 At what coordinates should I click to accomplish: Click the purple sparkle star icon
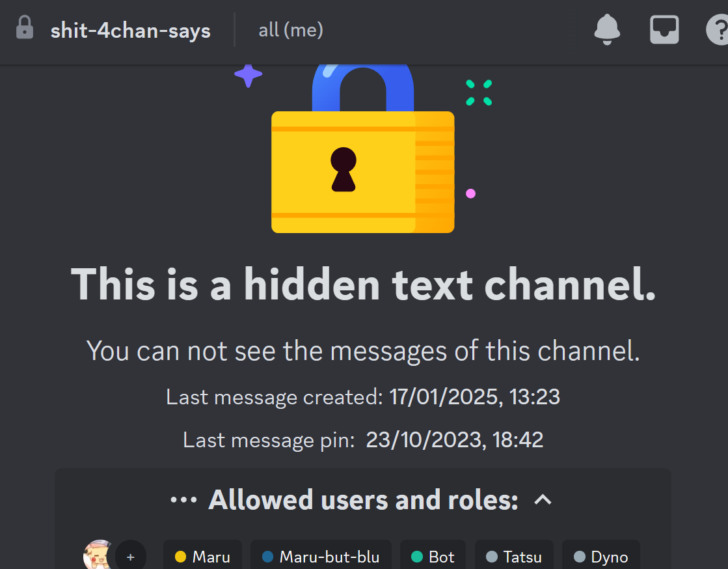pos(248,75)
